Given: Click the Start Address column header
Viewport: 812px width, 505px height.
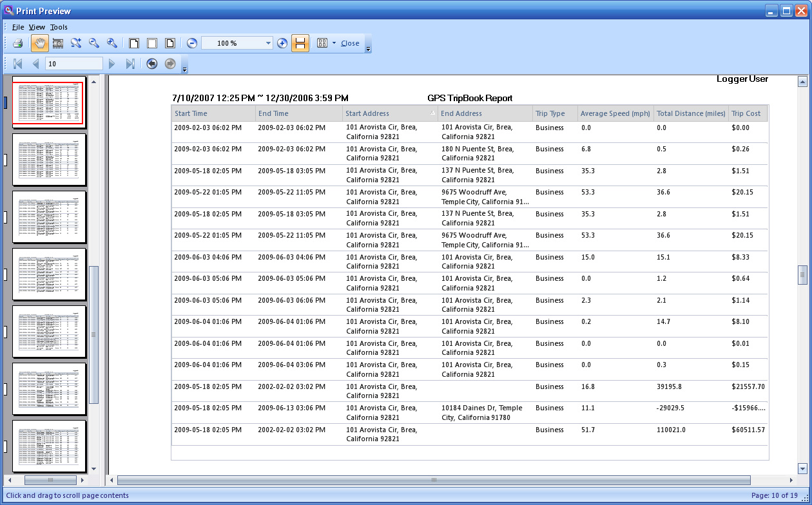Looking at the screenshot, I should 391,113.
